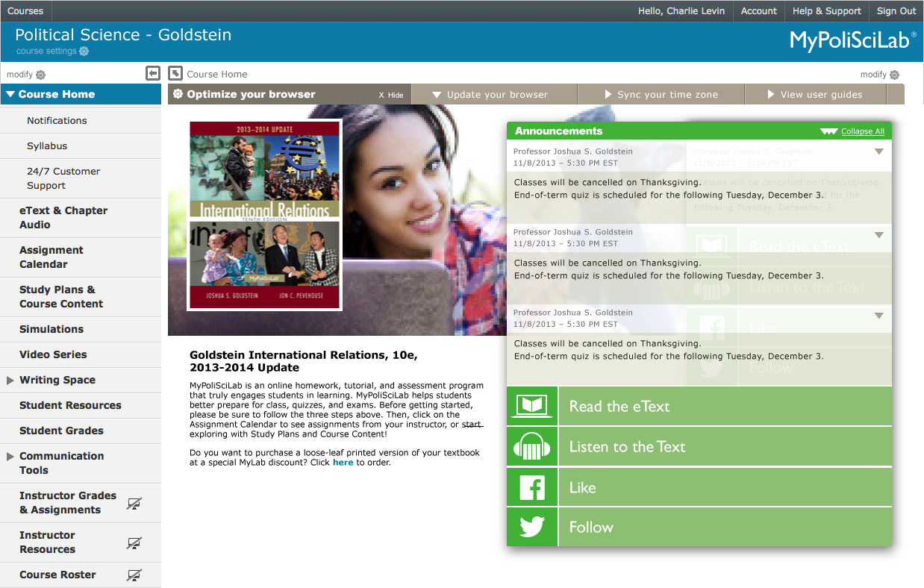Image resolution: width=924 pixels, height=588 pixels.
Task: Click Read the eText label
Action: [619, 407]
